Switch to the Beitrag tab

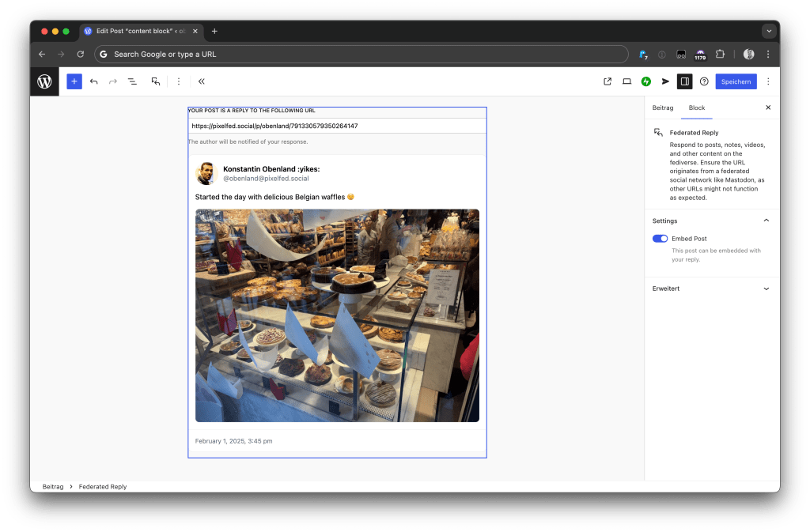pos(662,108)
